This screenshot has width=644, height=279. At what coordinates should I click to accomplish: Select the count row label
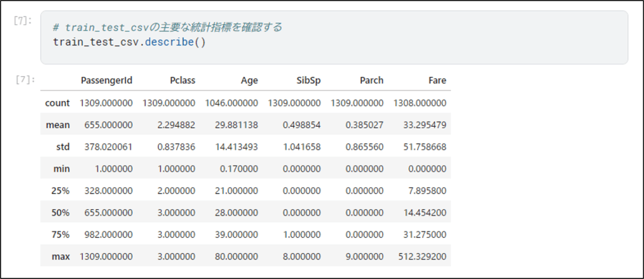pyautogui.click(x=57, y=103)
